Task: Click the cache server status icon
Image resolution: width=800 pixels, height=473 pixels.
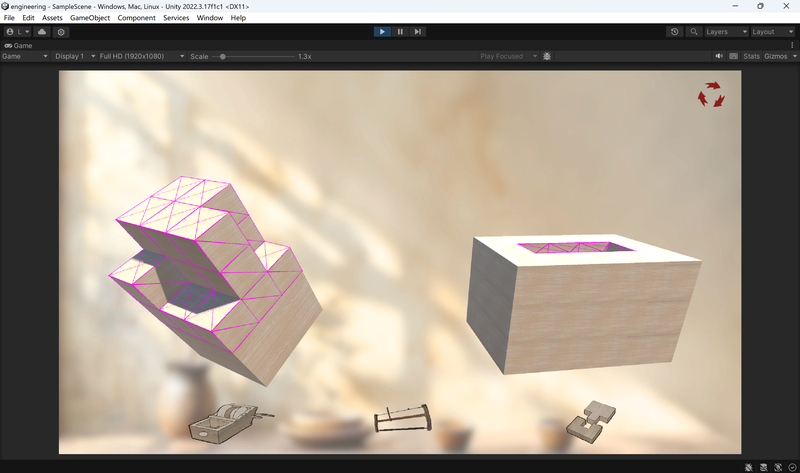Action: pyautogui.click(x=763, y=467)
